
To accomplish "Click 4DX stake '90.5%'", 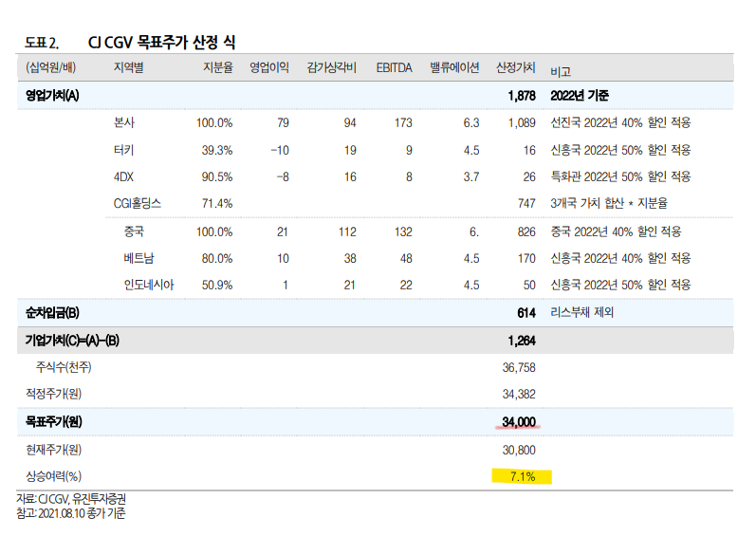I will pyautogui.click(x=217, y=177).
